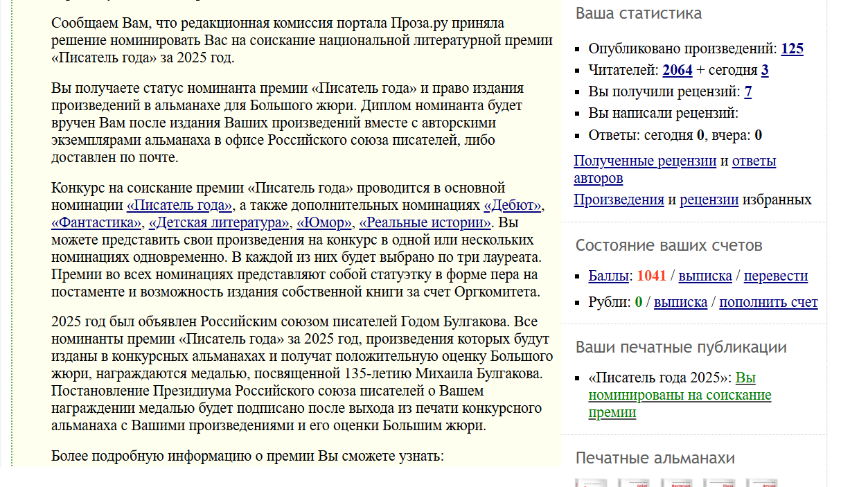
Task: Open рецензии избранных link
Action: pos(709,200)
